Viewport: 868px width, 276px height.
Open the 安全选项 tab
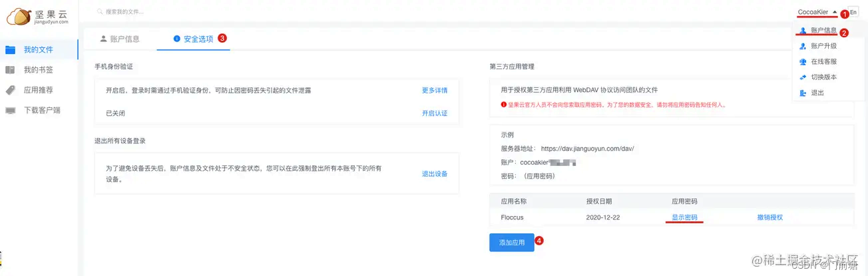coord(194,39)
